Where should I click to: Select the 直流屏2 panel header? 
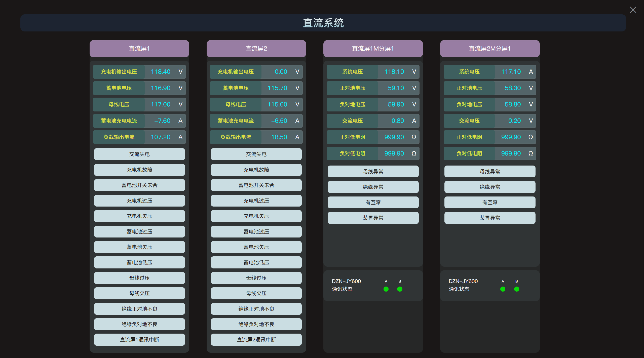point(256,49)
